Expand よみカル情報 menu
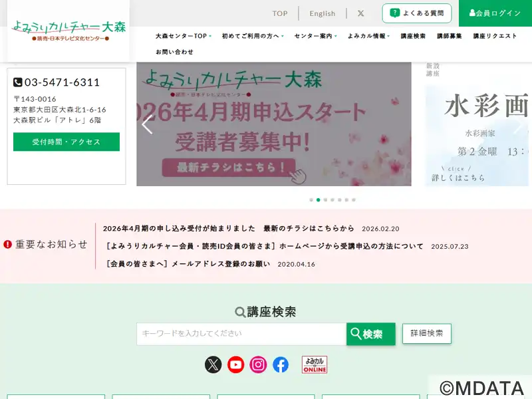 [x=369, y=36]
